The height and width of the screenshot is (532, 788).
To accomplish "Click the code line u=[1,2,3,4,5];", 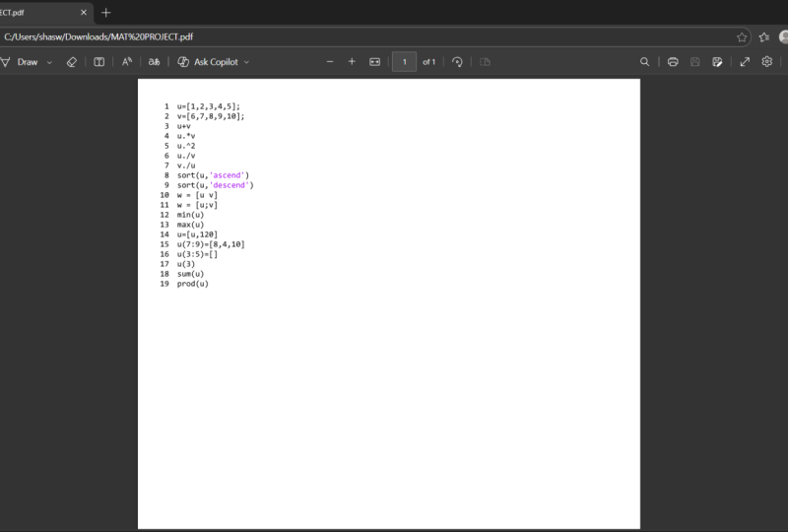I will click(209, 106).
